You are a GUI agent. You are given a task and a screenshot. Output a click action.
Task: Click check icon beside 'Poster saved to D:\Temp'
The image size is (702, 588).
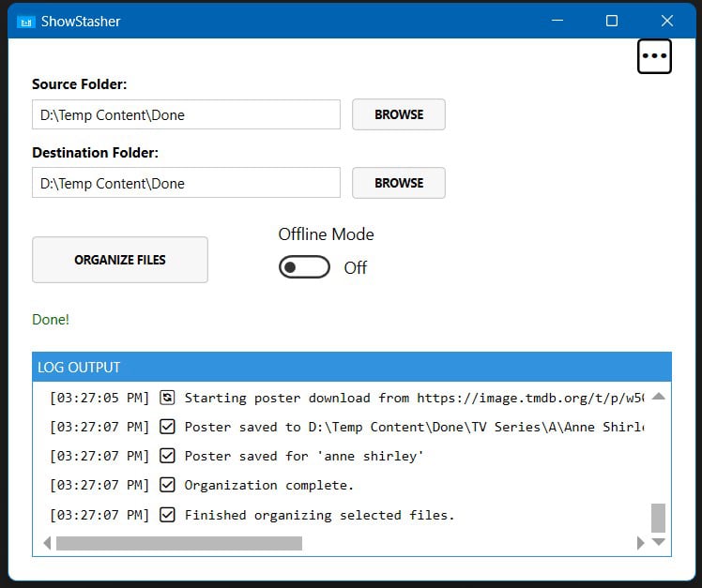point(167,427)
